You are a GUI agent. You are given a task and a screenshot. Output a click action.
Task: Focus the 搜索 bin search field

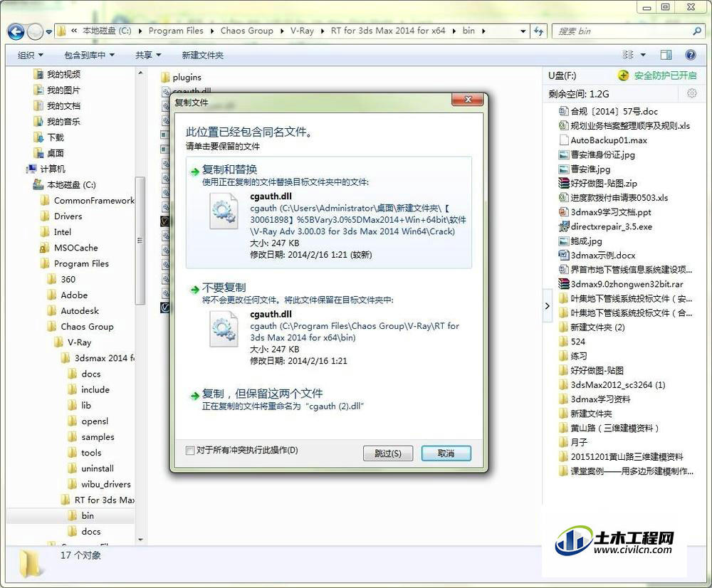[x=622, y=31]
